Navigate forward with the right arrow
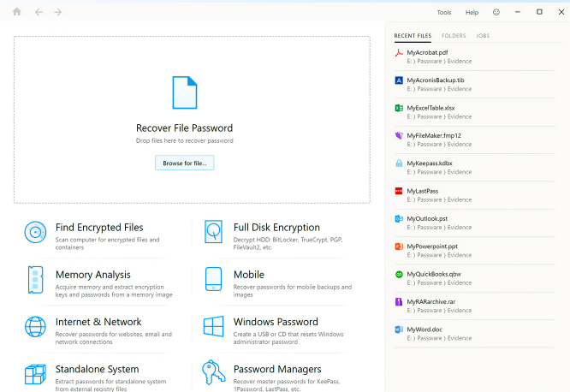This screenshot has width=570, height=392. tap(58, 12)
